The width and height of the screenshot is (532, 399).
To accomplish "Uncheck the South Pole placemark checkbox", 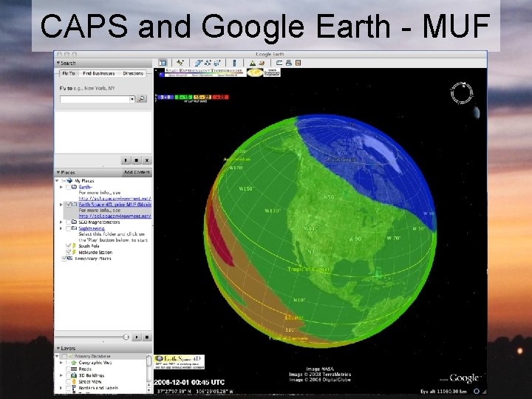I will point(69,245).
